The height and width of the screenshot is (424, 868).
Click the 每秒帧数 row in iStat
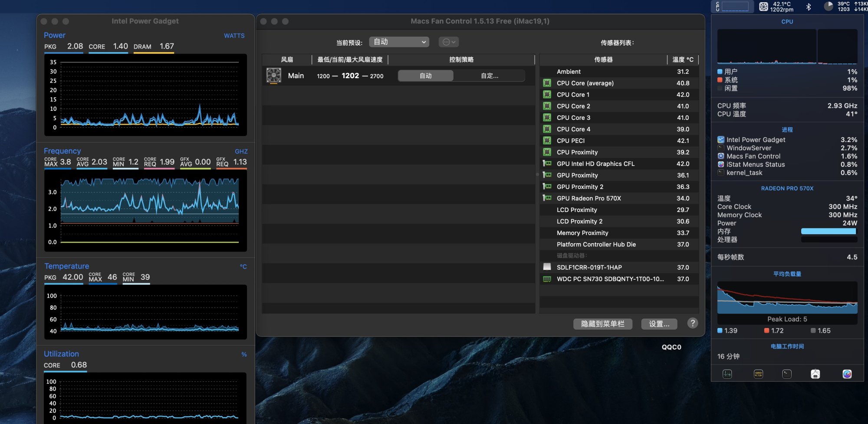click(x=787, y=257)
